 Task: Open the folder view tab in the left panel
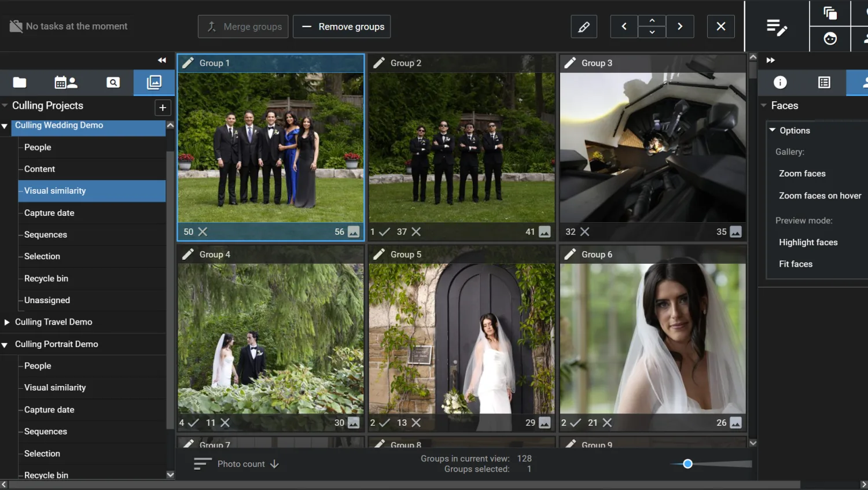coord(20,82)
